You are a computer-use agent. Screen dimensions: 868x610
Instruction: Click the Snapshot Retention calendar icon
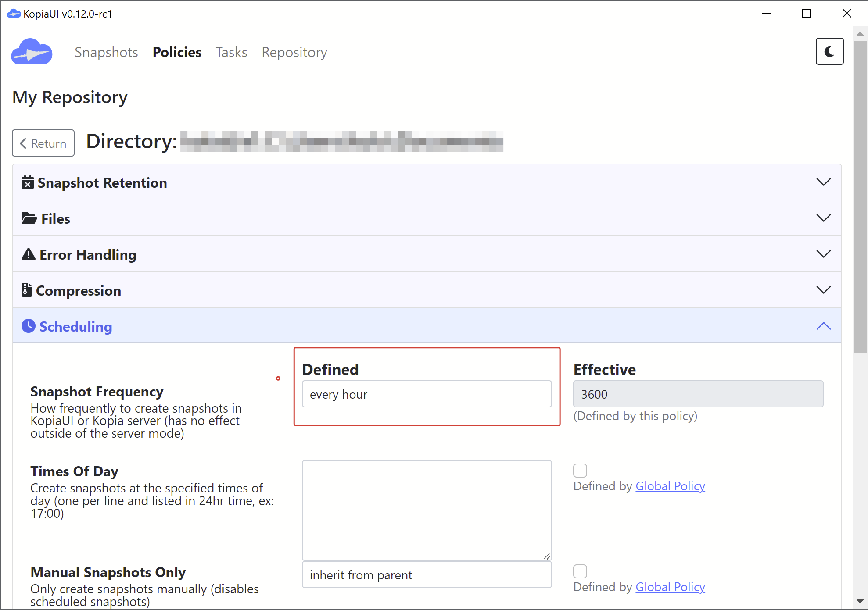[28, 182]
